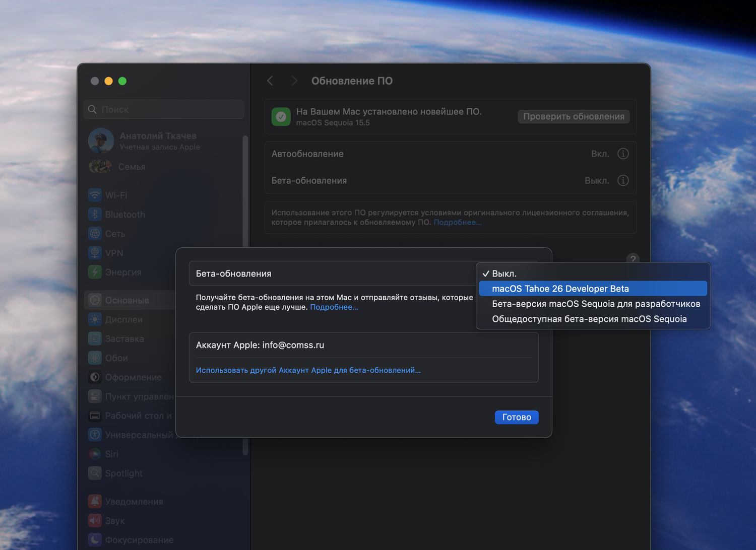Open Рабочий стол settings in sidebar

point(130,416)
